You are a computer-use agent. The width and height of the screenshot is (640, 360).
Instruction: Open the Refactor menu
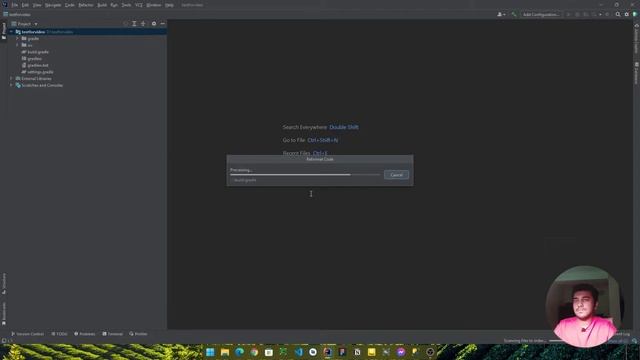[x=86, y=5]
